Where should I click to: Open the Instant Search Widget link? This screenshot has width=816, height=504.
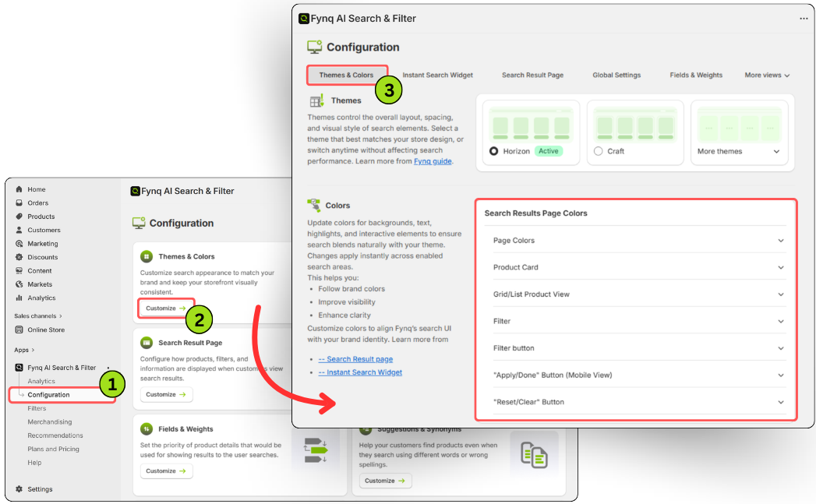click(x=360, y=372)
